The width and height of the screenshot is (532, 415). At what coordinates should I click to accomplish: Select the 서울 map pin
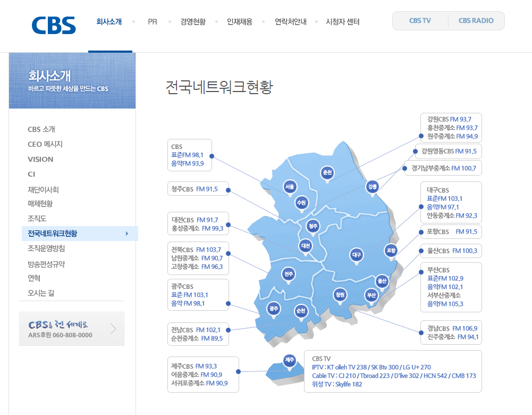[x=290, y=188]
